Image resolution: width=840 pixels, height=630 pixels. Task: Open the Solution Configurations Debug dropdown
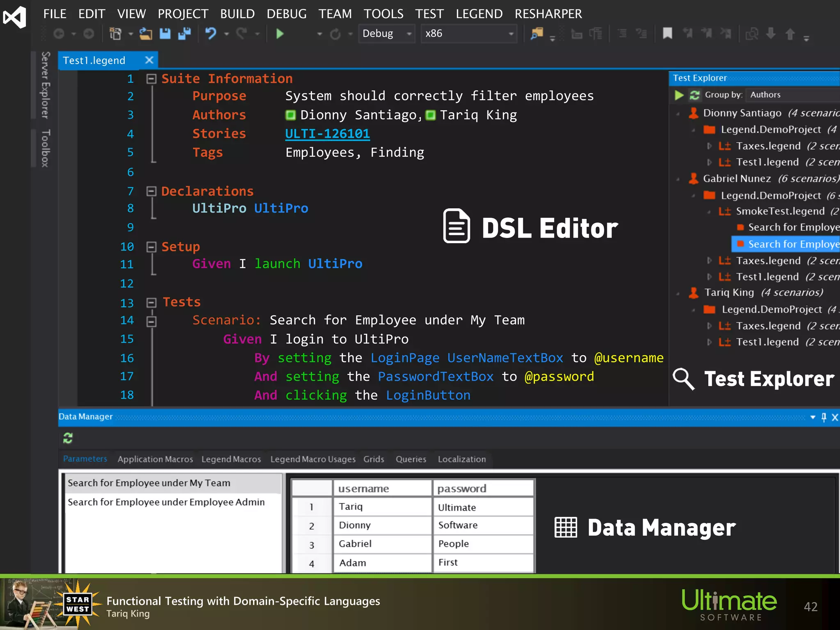click(387, 34)
